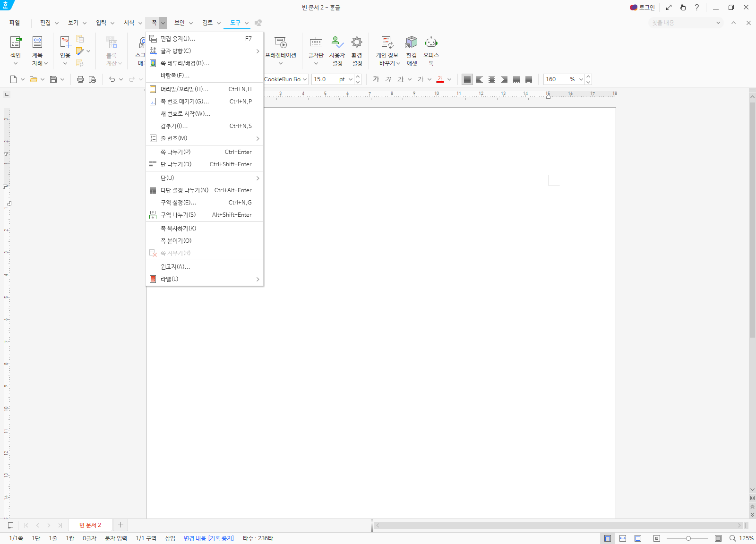Expand 글자 방향 submenu
The image size is (756, 544).
(258, 51)
